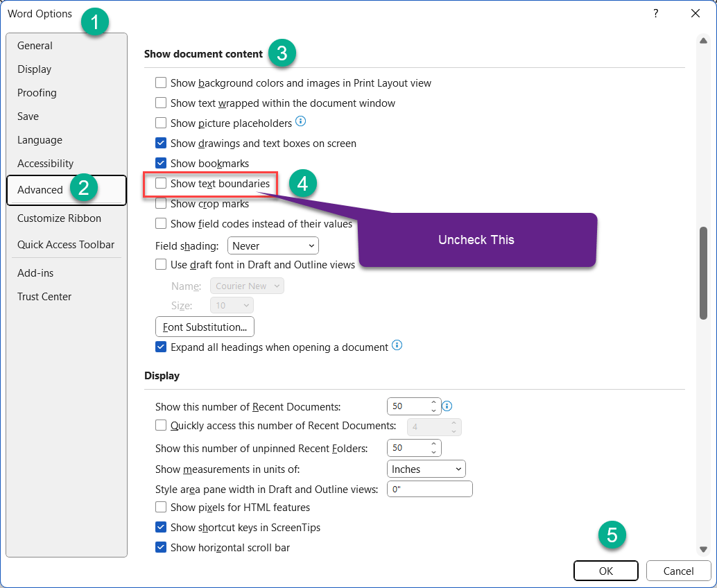The height and width of the screenshot is (588, 717).
Task: Click the Style area pane width field
Action: point(430,490)
